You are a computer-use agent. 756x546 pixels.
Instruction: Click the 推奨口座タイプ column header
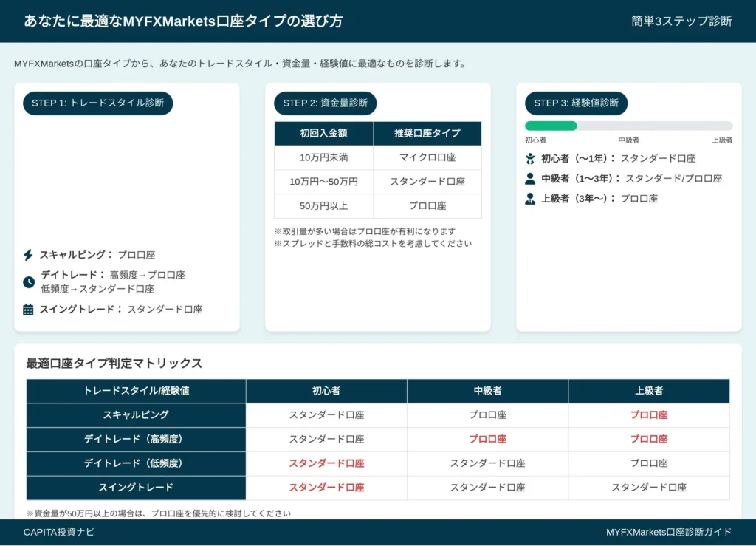click(x=427, y=134)
